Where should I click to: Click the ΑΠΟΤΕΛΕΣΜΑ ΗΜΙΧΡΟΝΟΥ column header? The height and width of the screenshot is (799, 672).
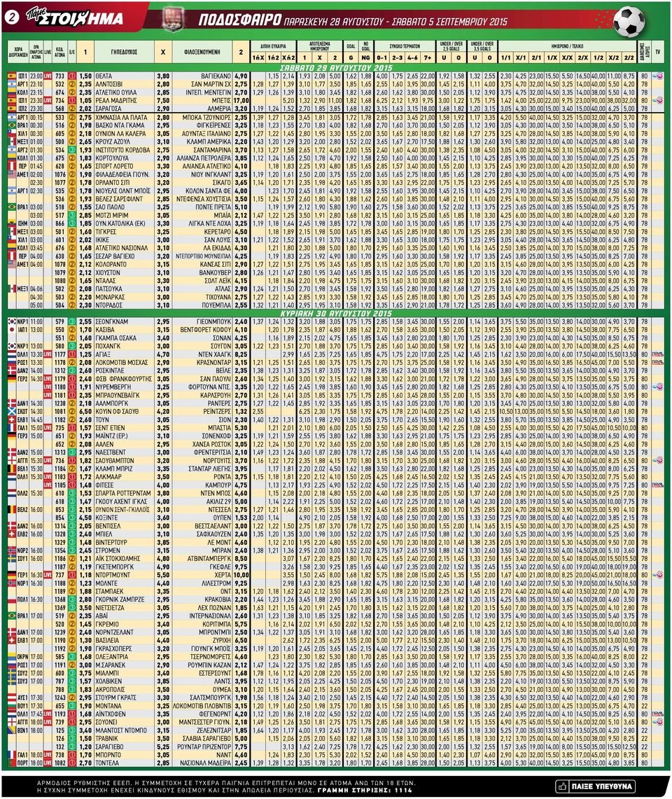[319, 46]
